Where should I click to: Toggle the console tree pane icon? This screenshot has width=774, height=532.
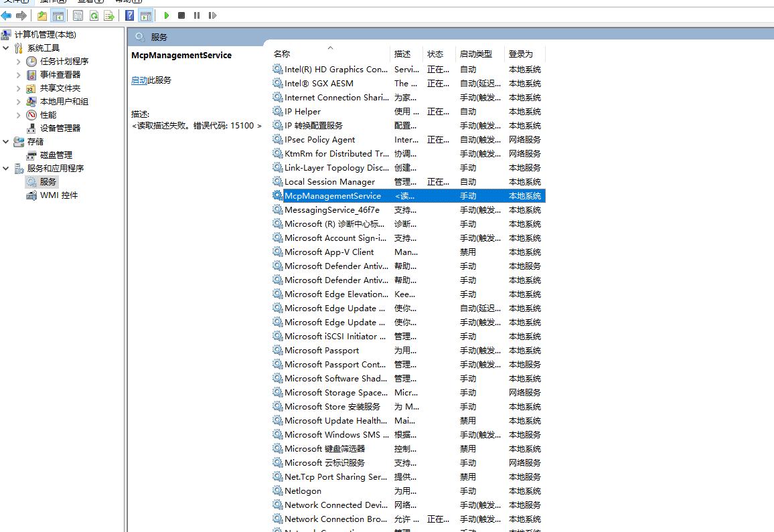pos(58,16)
